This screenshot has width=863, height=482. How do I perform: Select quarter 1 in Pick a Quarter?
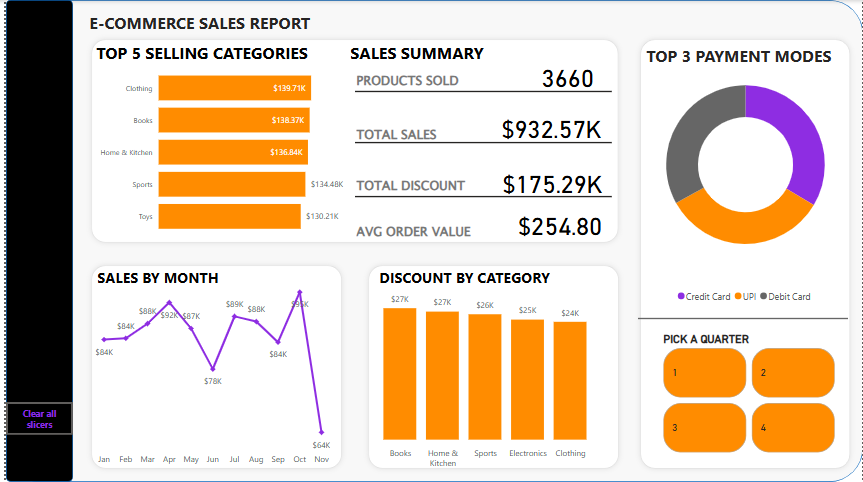coord(704,372)
